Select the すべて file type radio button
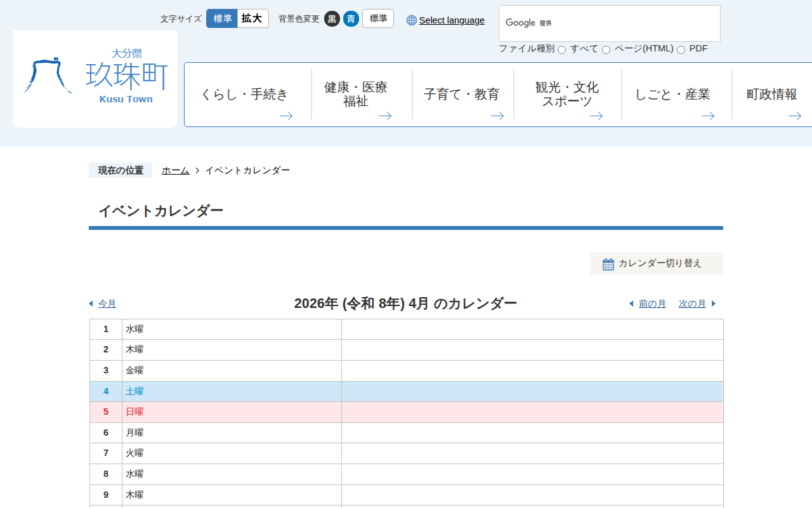This screenshot has width=812, height=508. pyautogui.click(x=561, y=50)
